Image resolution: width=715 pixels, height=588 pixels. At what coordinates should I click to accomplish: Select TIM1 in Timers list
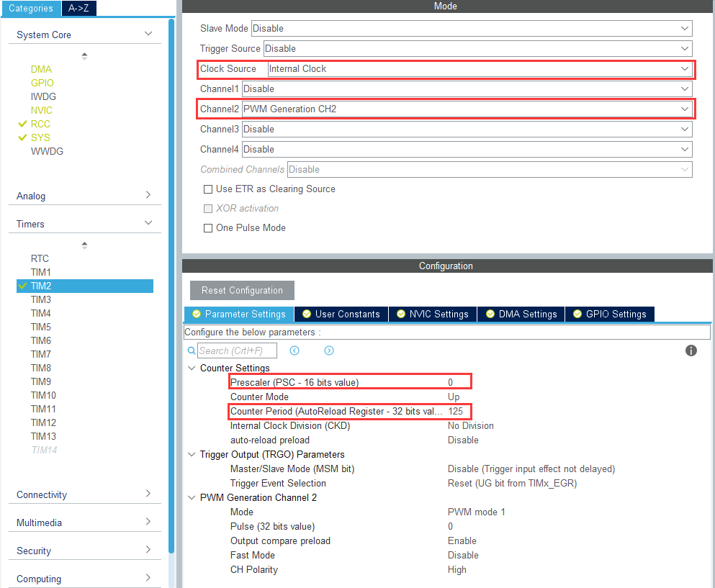point(40,272)
